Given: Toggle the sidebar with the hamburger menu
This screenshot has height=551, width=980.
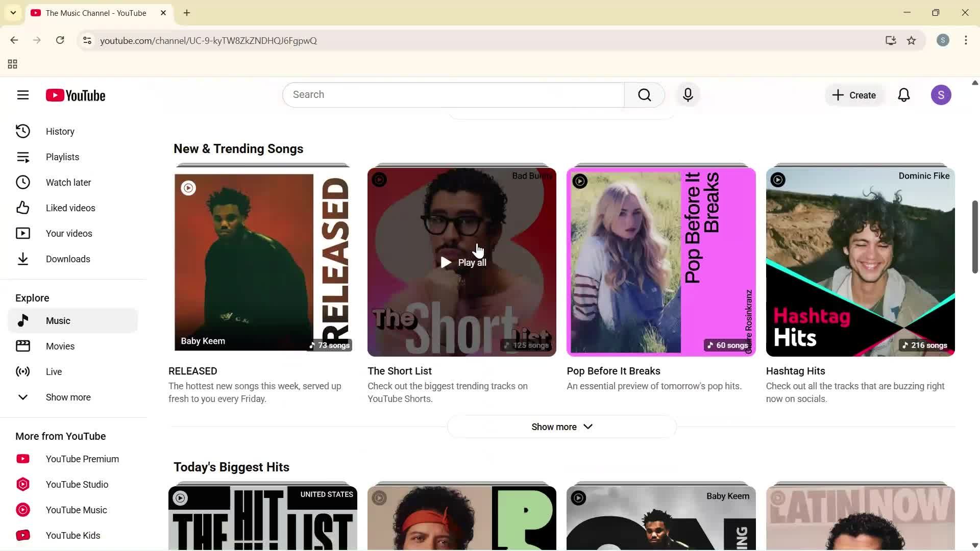Looking at the screenshot, I should point(23,95).
